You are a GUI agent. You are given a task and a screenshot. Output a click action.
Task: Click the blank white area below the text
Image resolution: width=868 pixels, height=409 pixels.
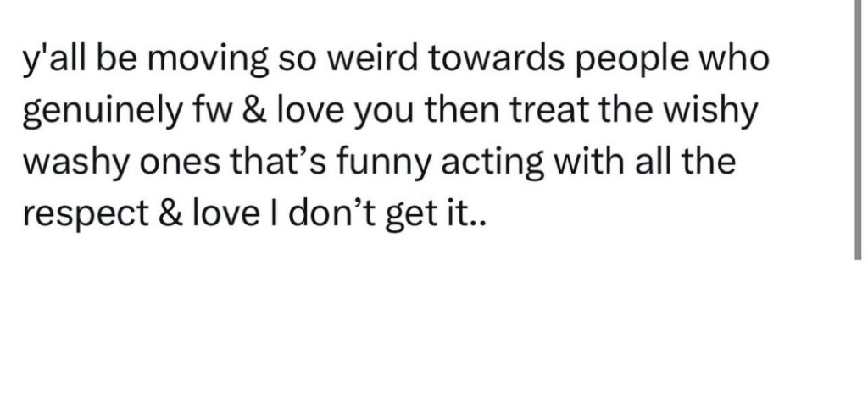tap(424, 330)
